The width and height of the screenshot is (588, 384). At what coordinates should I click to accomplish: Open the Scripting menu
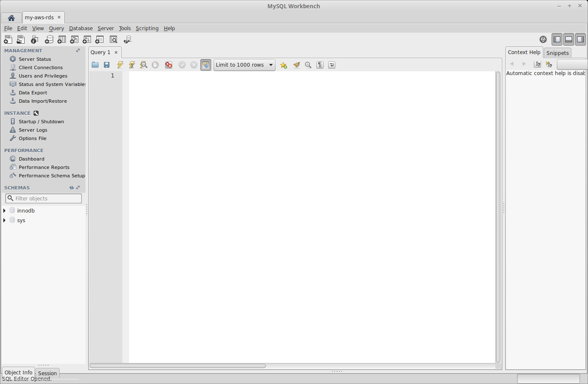tap(147, 29)
